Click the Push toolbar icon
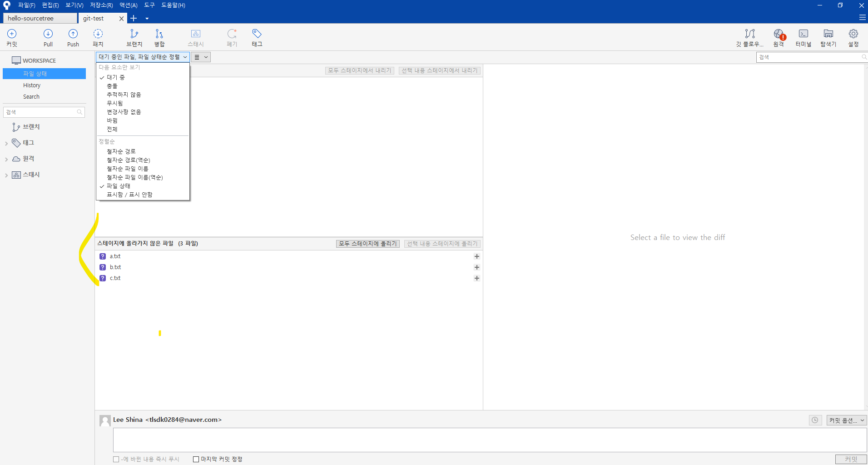This screenshot has width=868, height=465. point(73,38)
